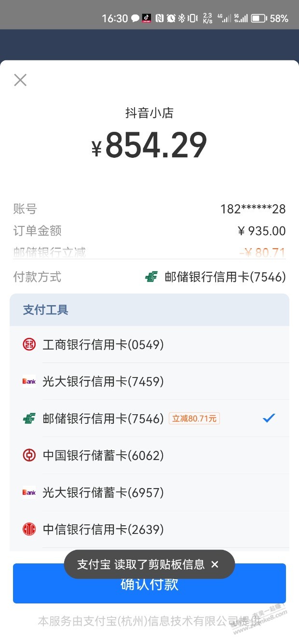
Task: Choose 中国银行储蓄卡(6062) for payment
Action: click(x=149, y=455)
